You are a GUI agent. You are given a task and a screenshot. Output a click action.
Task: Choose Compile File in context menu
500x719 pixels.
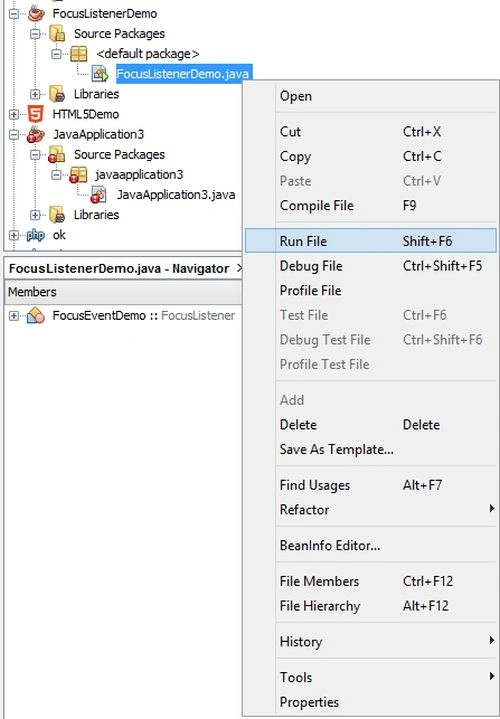(371, 205)
